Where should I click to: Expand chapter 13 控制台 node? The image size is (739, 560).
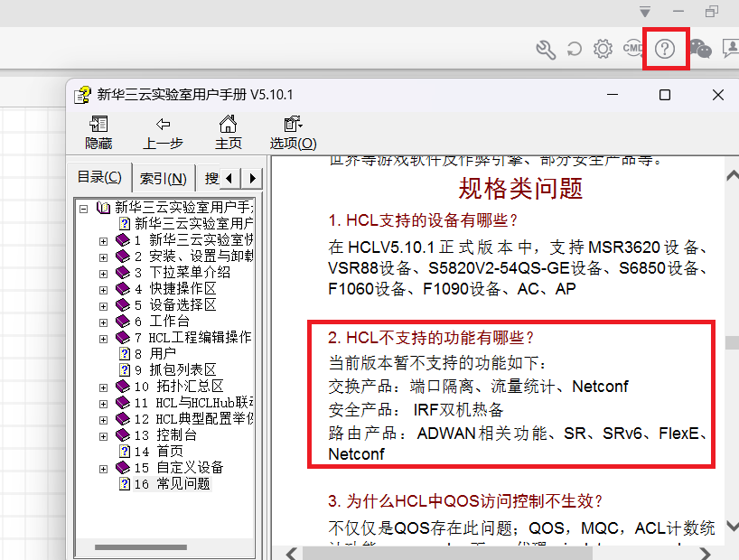103,436
